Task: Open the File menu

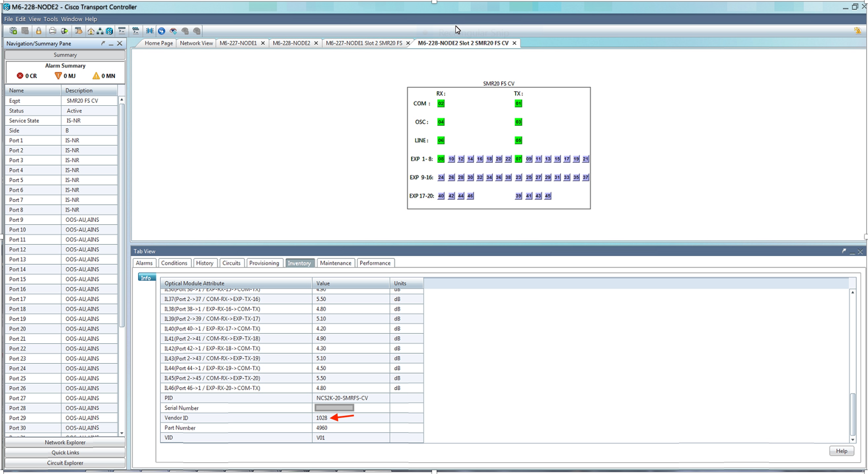Action: [8, 19]
